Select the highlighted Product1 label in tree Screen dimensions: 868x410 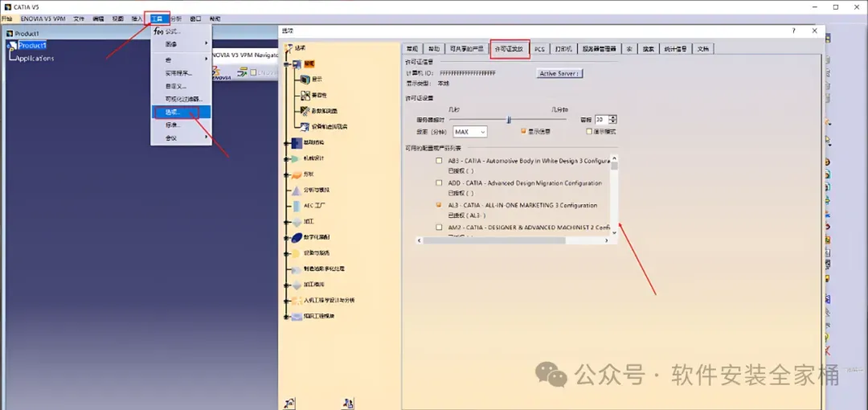point(33,46)
